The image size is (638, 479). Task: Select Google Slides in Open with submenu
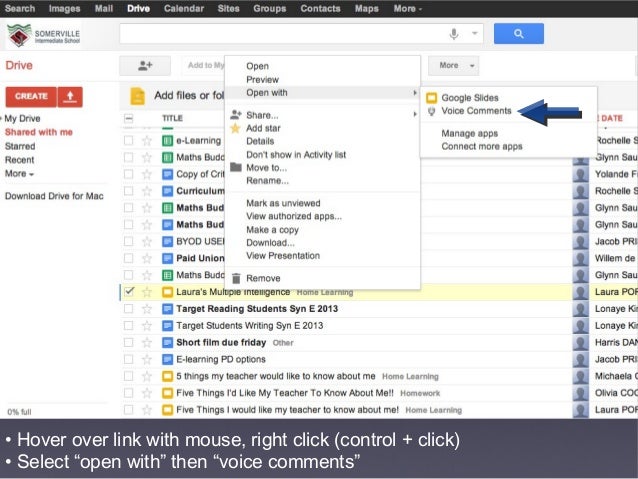470,98
